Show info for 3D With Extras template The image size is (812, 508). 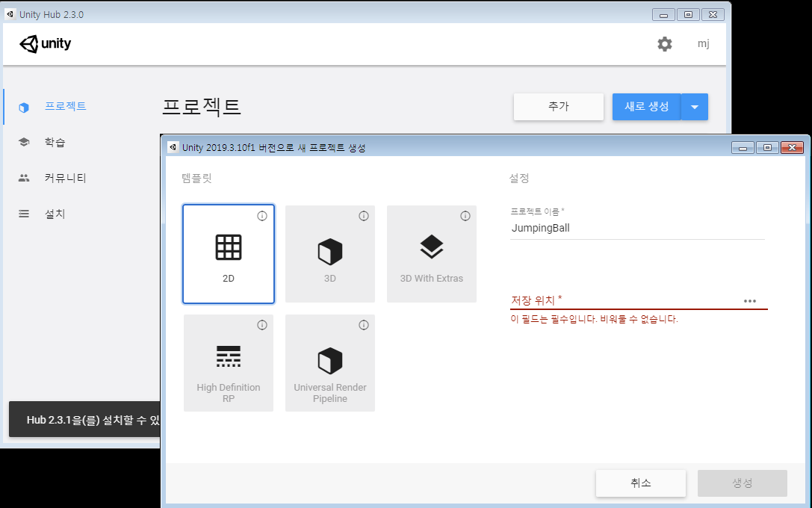point(465,216)
